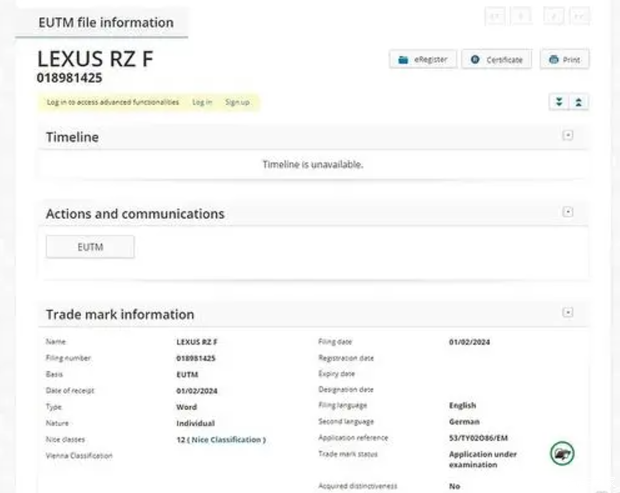Screen dimensions: 620x493
Task: Go to next record navigation arrow
Action: 553,16
